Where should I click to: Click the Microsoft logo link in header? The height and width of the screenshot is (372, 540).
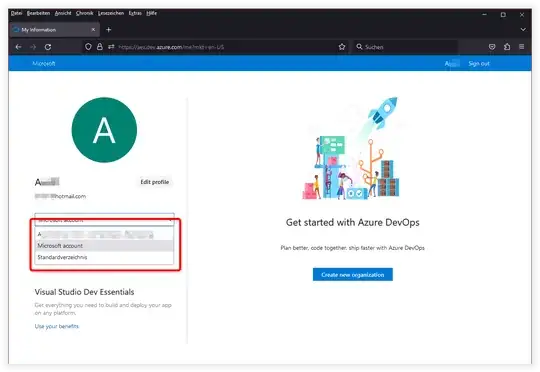point(44,63)
